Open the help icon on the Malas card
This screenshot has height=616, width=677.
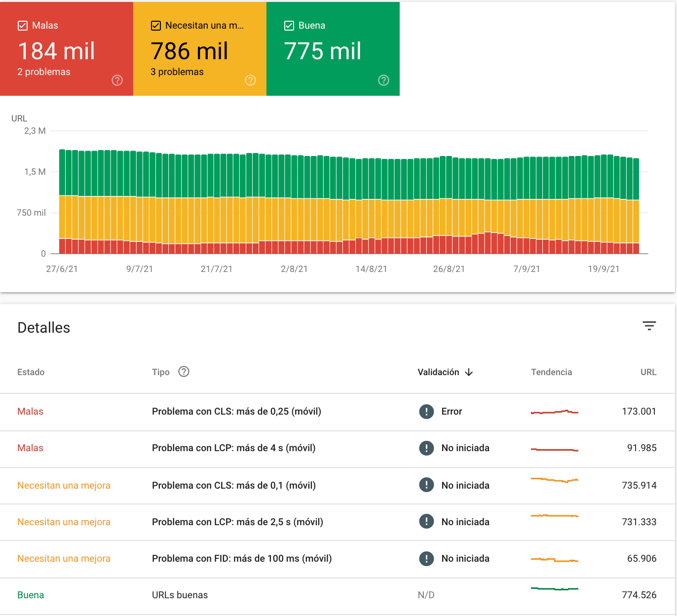tap(116, 79)
